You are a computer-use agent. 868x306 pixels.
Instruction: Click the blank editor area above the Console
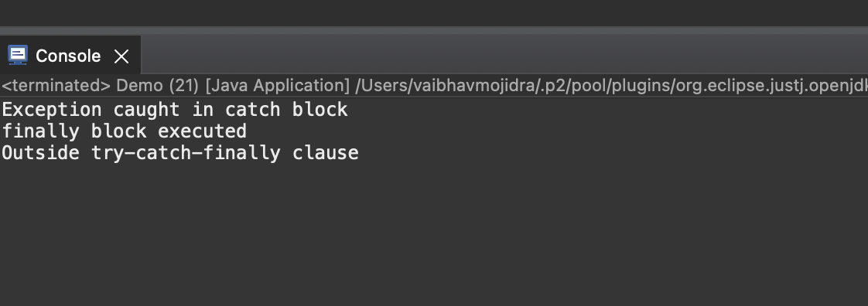tap(434, 12)
